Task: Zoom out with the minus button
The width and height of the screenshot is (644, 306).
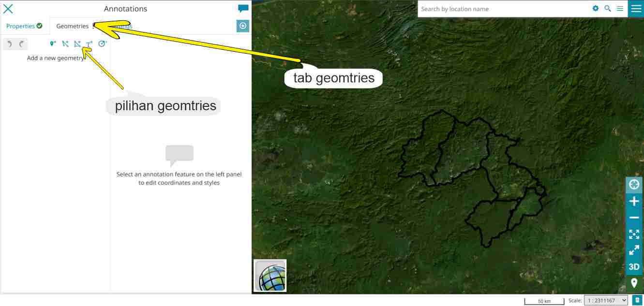Action: [634, 218]
